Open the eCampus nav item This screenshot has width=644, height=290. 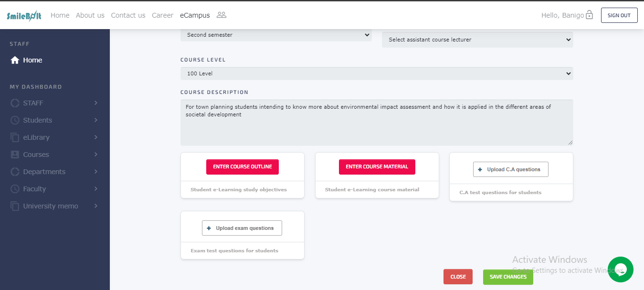[195, 15]
